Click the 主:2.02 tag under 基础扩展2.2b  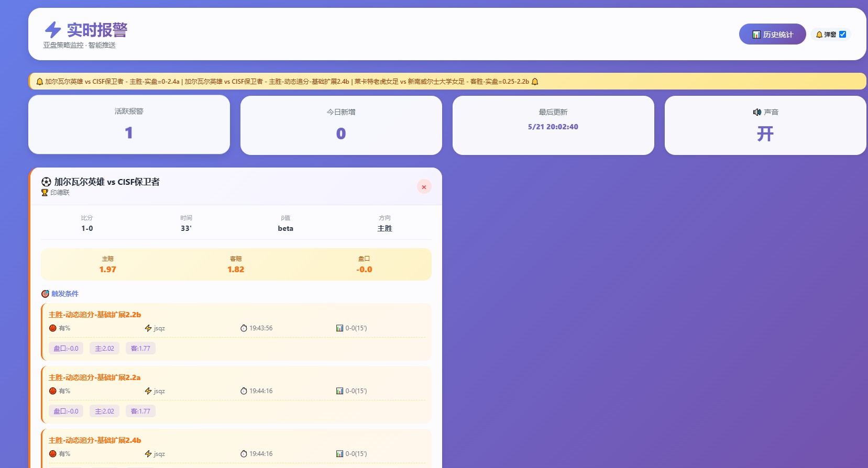pos(104,349)
